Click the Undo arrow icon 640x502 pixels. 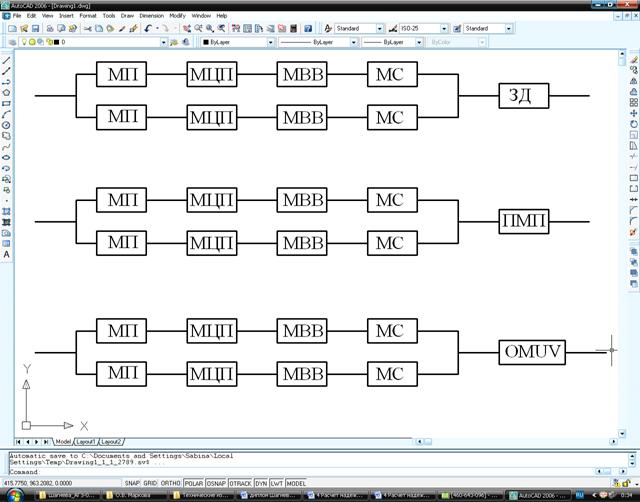147,29
